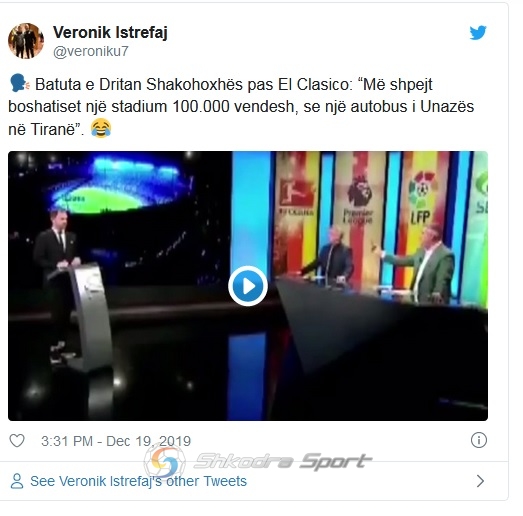Open the Veronik Istrefaj display name
Screen dimensions: 523x516
(x=110, y=32)
